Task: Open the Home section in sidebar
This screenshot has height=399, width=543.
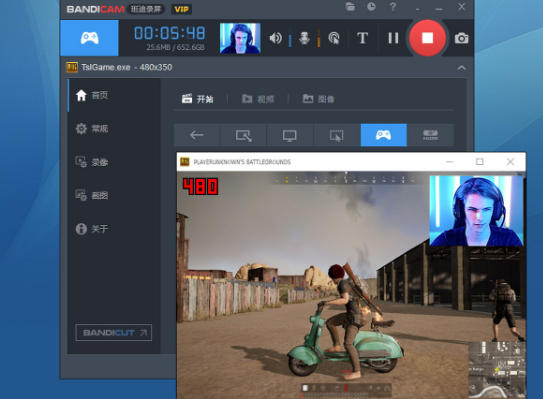Action: 92,95
